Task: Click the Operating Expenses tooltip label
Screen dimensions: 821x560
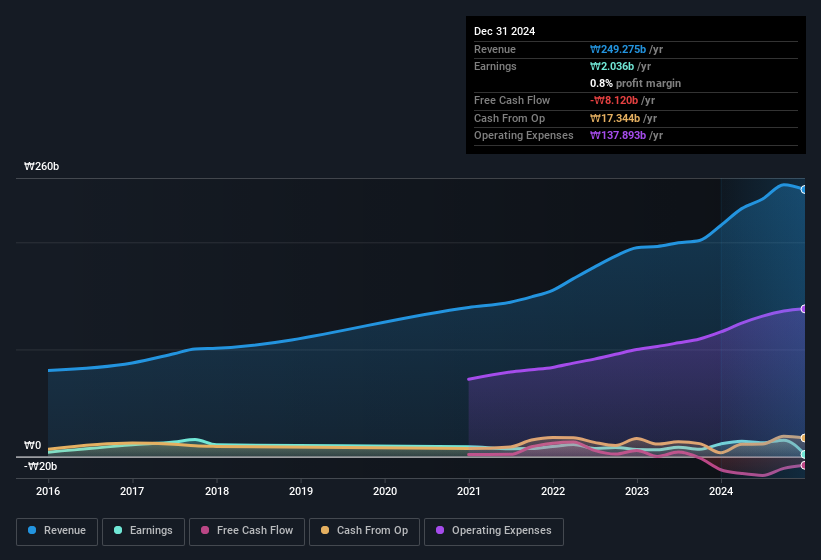Action: click(x=524, y=136)
